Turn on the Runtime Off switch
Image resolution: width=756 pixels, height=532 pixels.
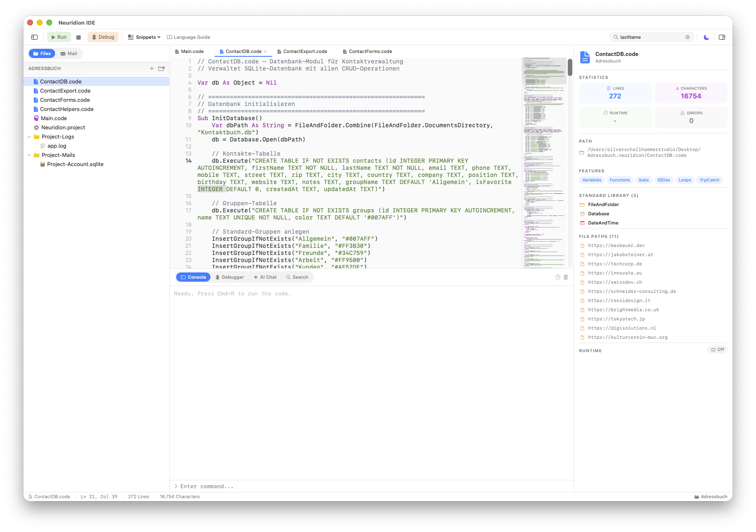coord(718,349)
